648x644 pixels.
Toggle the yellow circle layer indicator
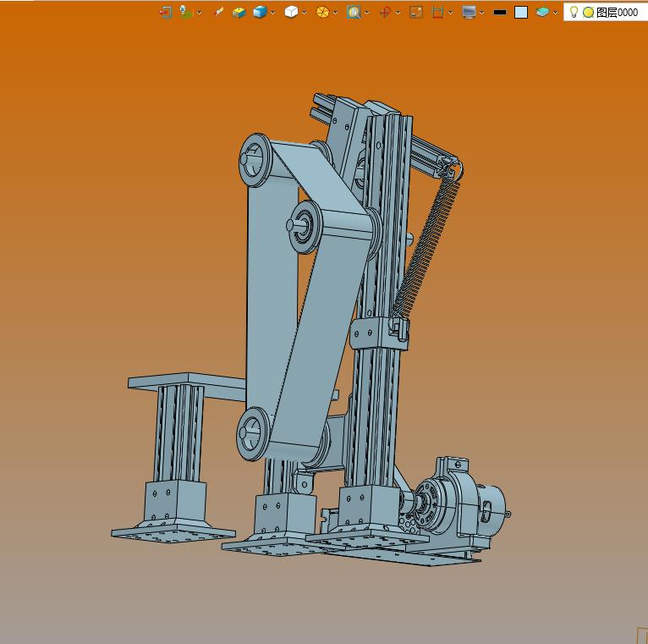click(x=588, y=12)
